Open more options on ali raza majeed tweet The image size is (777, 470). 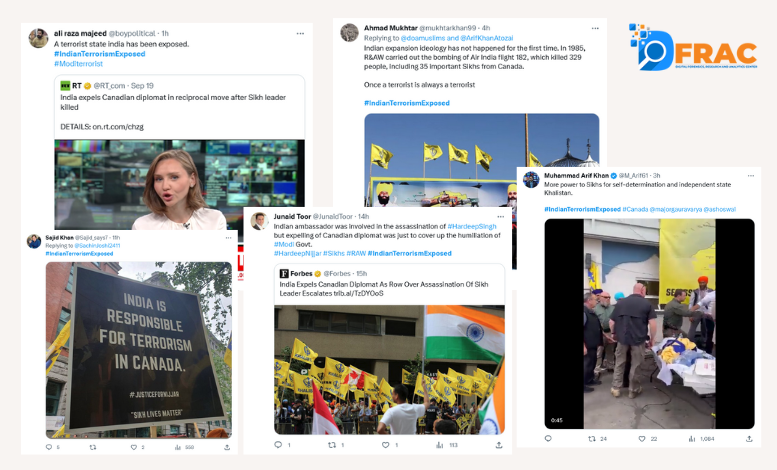click(300, 34)
